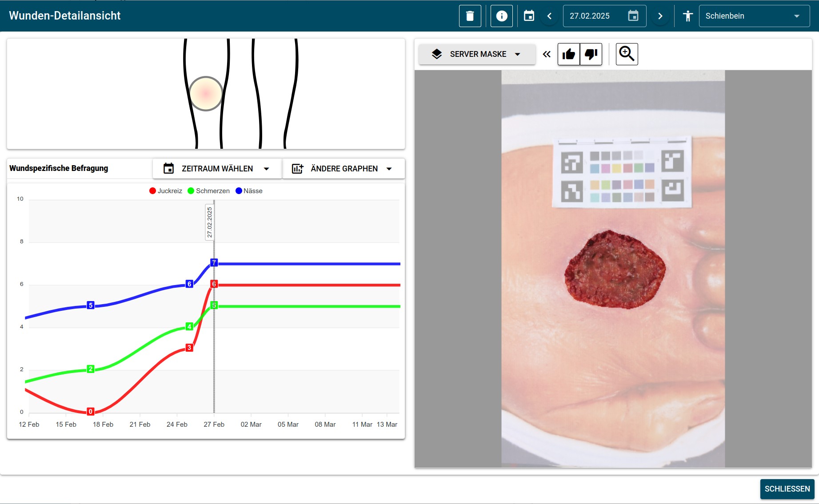Rate mask with thumbs up
Image resolution: width=819 pixels, height=504 pixels.
(569, 54)
